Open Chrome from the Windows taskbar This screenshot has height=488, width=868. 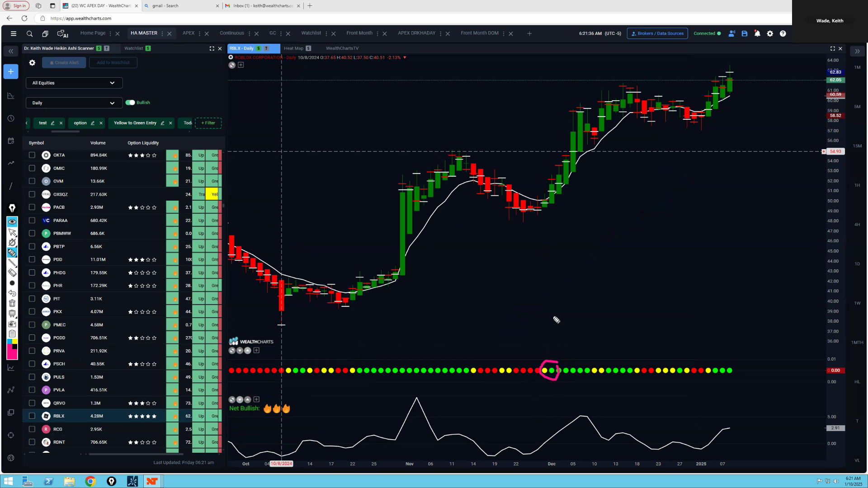90,481
